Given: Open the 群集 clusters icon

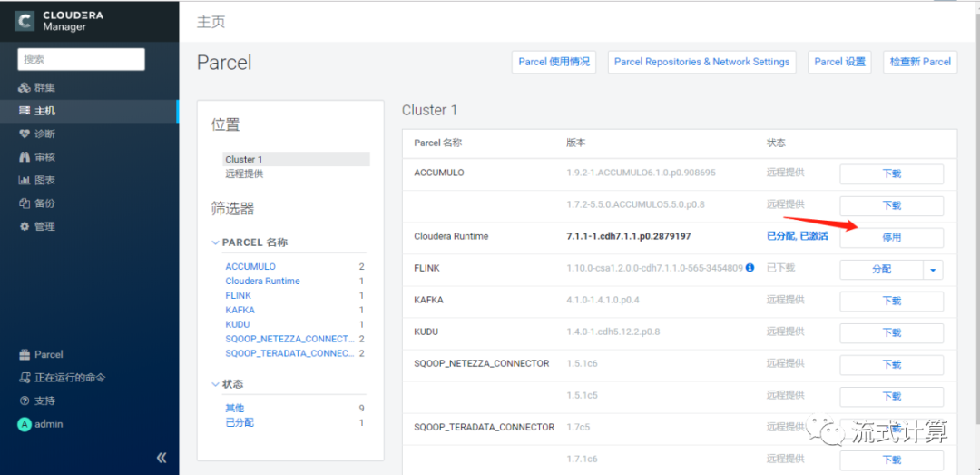Looking at the screenshot, I should (x=24, y=87).
